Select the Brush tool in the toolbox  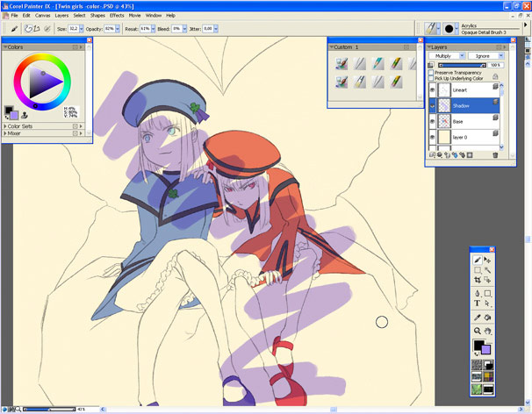coord(478,260)
